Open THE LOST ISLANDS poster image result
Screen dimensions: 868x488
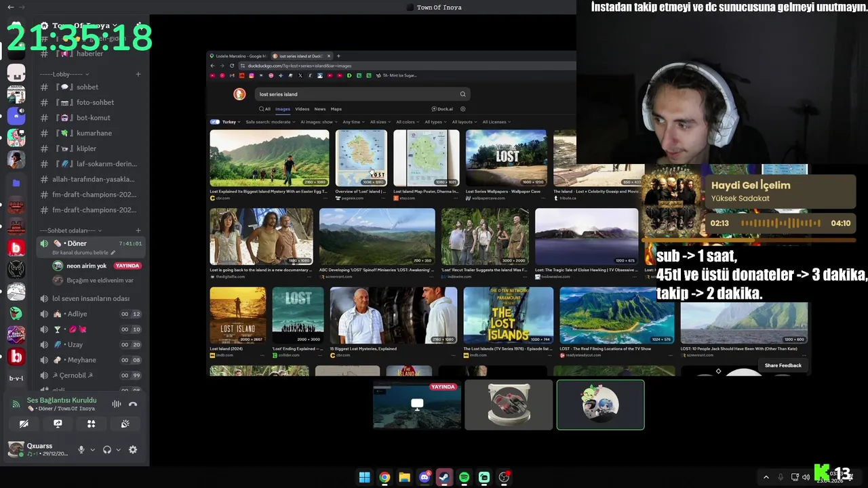pyautogui.click(x=508, y=315)
